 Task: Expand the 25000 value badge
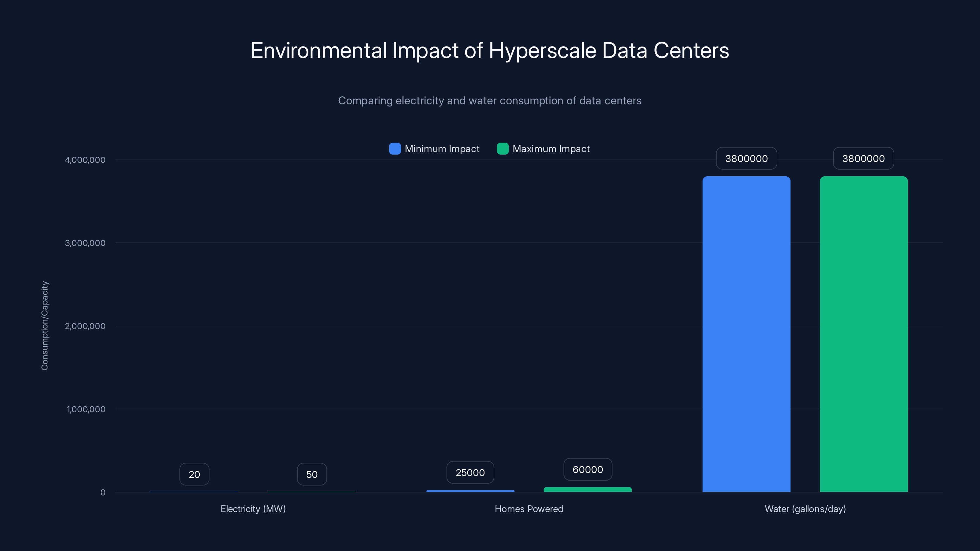[470, 472]
